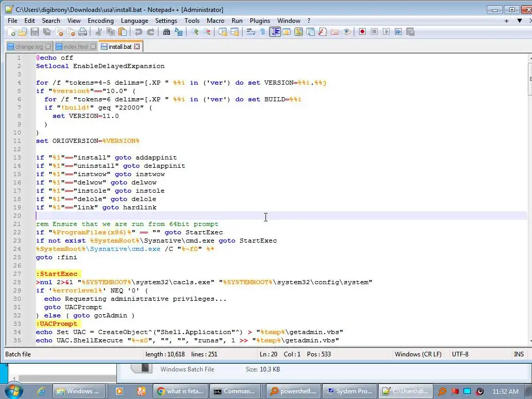
Task: Open the Function List icon
Action: pos(323,32)
